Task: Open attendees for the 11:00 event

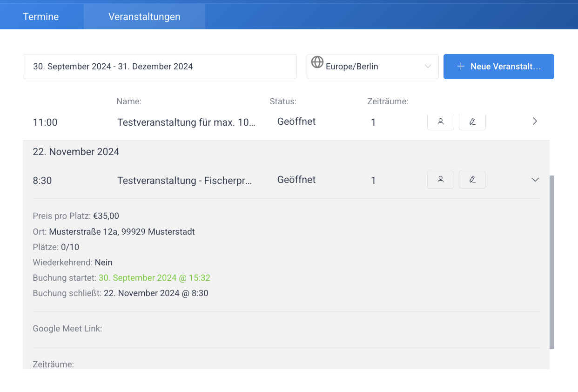Action: tap(440, 122)
